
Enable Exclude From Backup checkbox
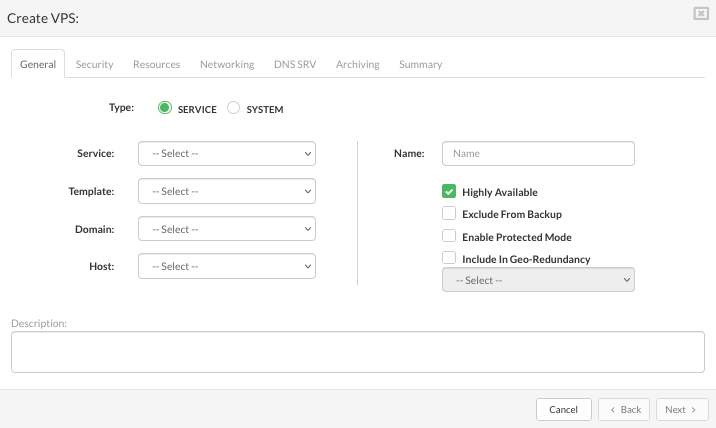coord(449,214)
